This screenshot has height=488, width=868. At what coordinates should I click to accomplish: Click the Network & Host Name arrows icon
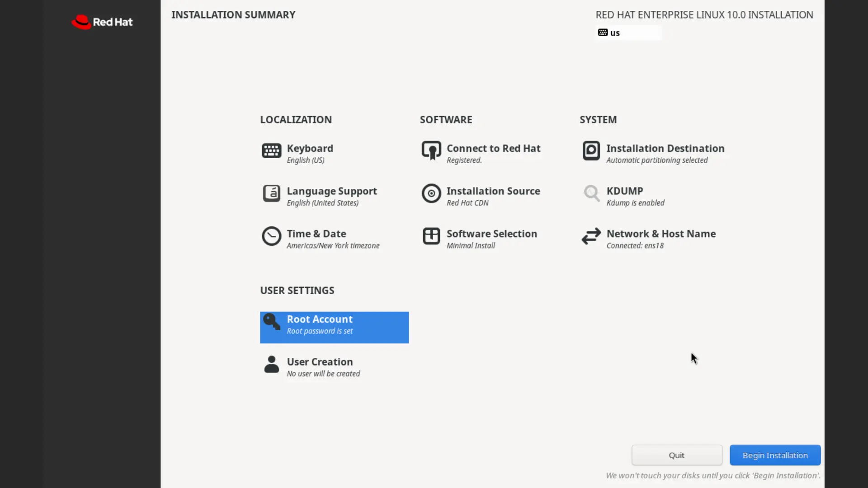click(591, 236)
